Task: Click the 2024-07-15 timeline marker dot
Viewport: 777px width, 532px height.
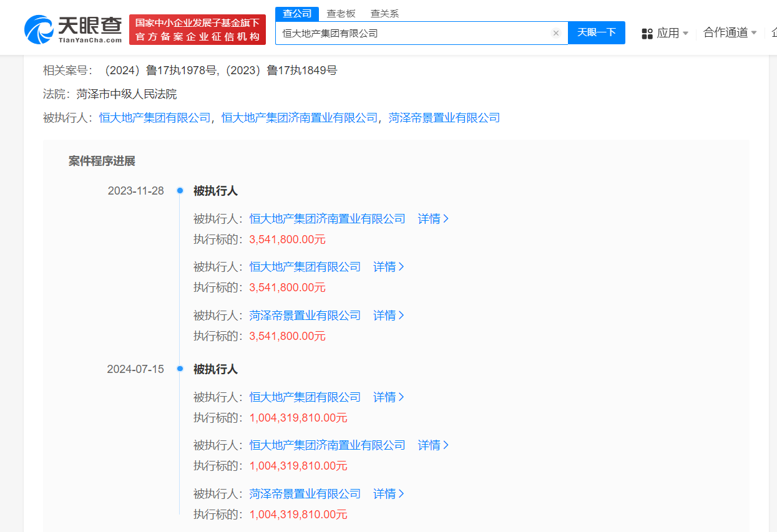Action: (x=180, y=369)
